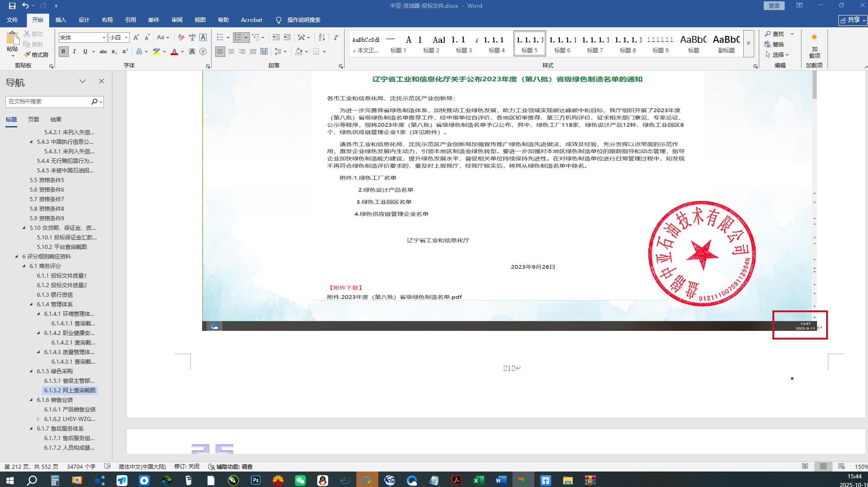Open the navigation pane options dropdown

82,81
